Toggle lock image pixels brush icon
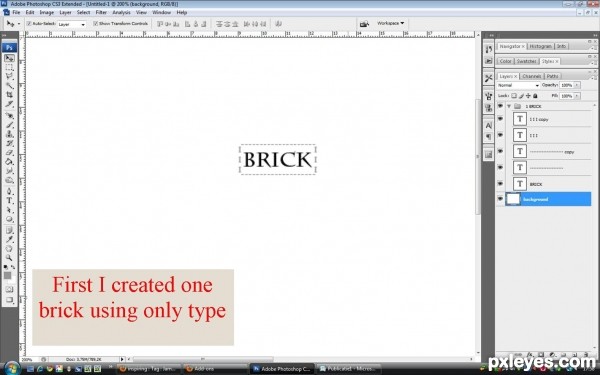The width and height of the screenshot is (600, 375). [521, 96]
